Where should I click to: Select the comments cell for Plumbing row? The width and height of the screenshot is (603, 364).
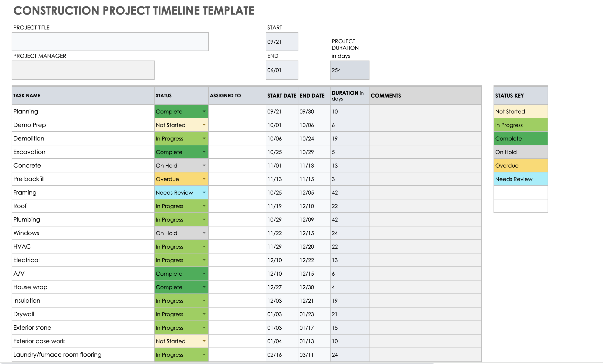(424, 219)
